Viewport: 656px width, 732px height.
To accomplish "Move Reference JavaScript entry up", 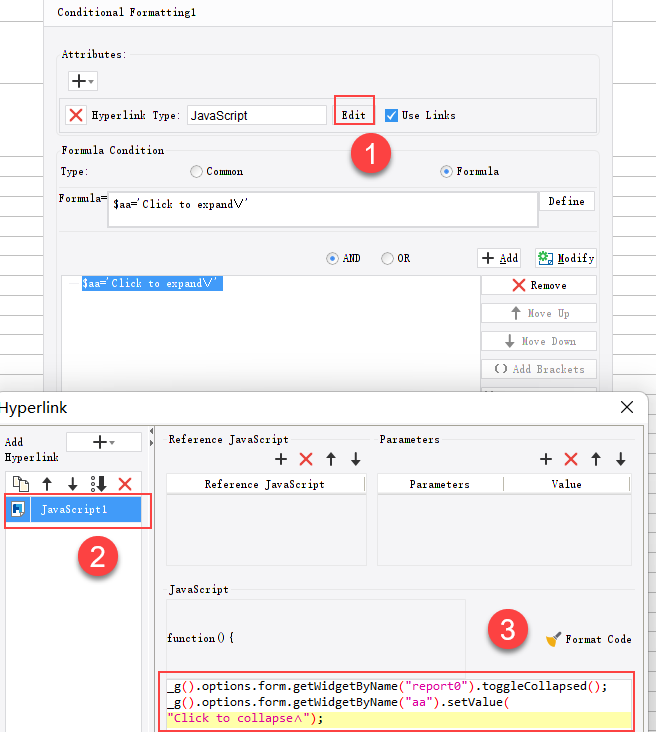I will point(331,459).
